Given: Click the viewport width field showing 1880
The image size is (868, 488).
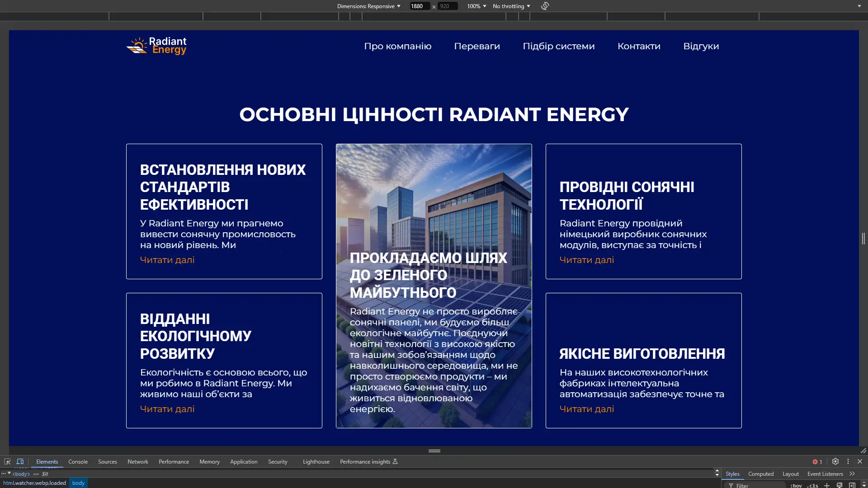Looking at the screenshot, I should [420, 6].
